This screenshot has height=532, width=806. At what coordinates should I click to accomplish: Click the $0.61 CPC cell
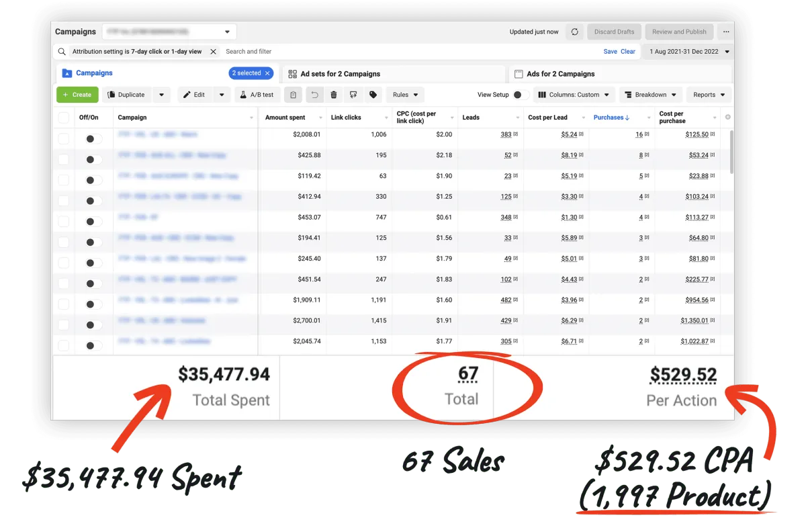tap(444, 217)
